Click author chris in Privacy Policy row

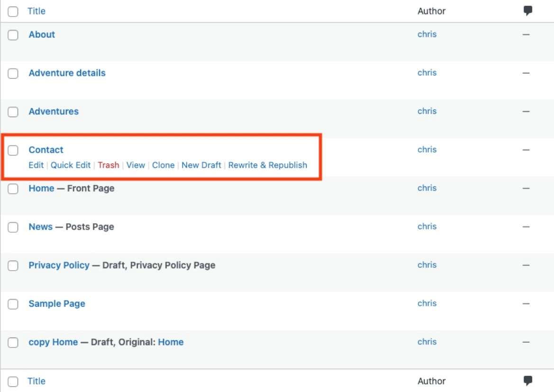click(x=427, y=265)
